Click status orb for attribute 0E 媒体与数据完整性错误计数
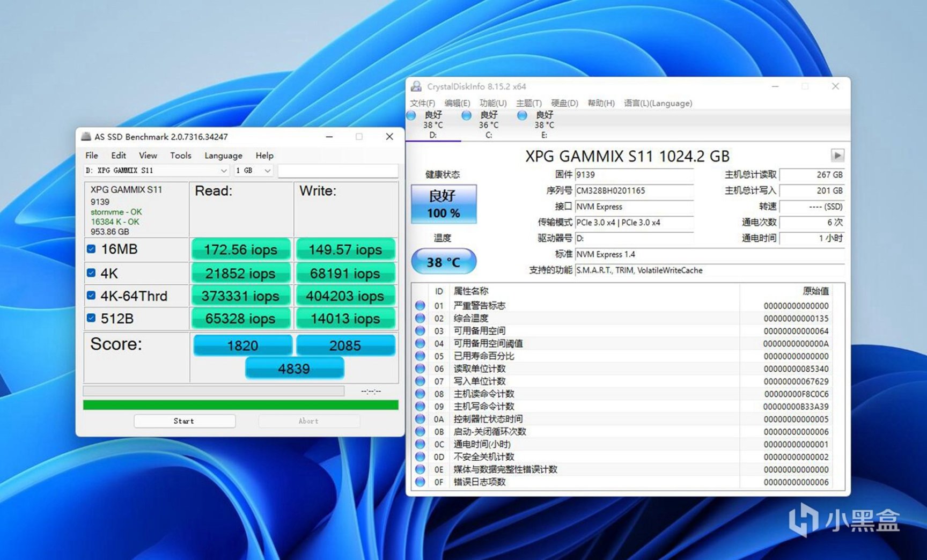Image resolution: width=927 pixels, height=560 pixels. point(420,469)
